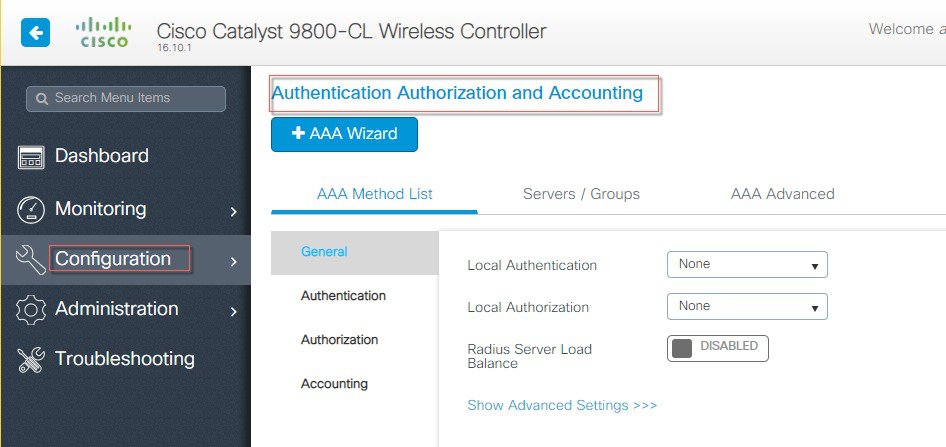The image size is (946, 447).
Task: Expand the Configuration submenu chevron
Action: pyautogui.click(x=234, y=261)
